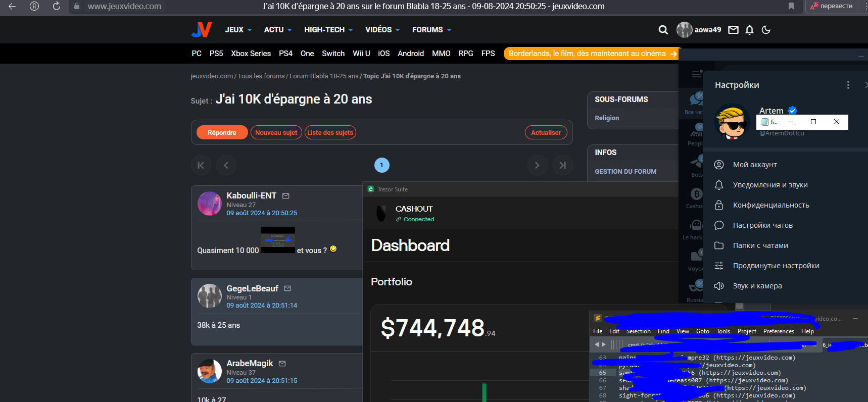The height and width of the screenshot is (402, 868).
Task: Select the Android platform link
Action: click(411, 54)
